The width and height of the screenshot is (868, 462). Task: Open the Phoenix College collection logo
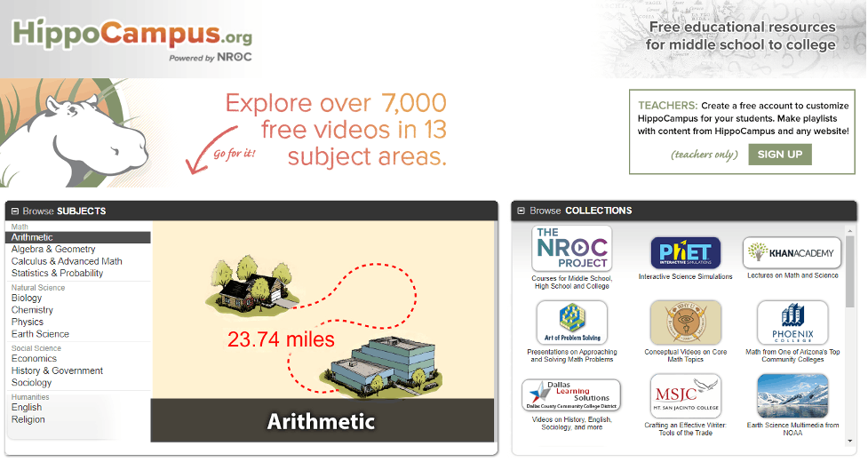[x=792, y=323]
